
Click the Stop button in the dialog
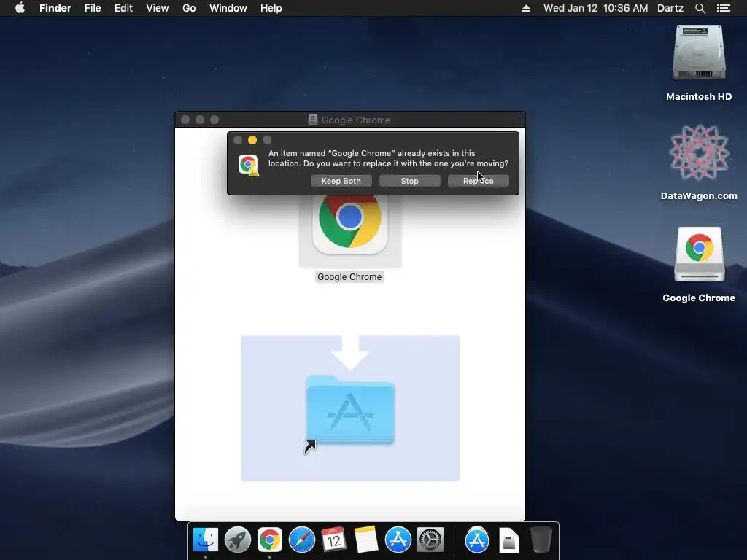(410, 181)
